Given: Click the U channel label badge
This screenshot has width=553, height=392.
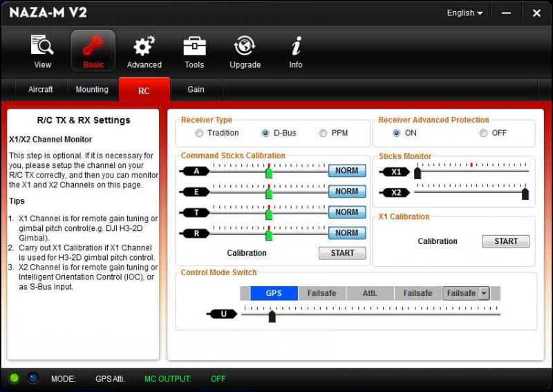Looking at the screenshot, I should (223, 314).
